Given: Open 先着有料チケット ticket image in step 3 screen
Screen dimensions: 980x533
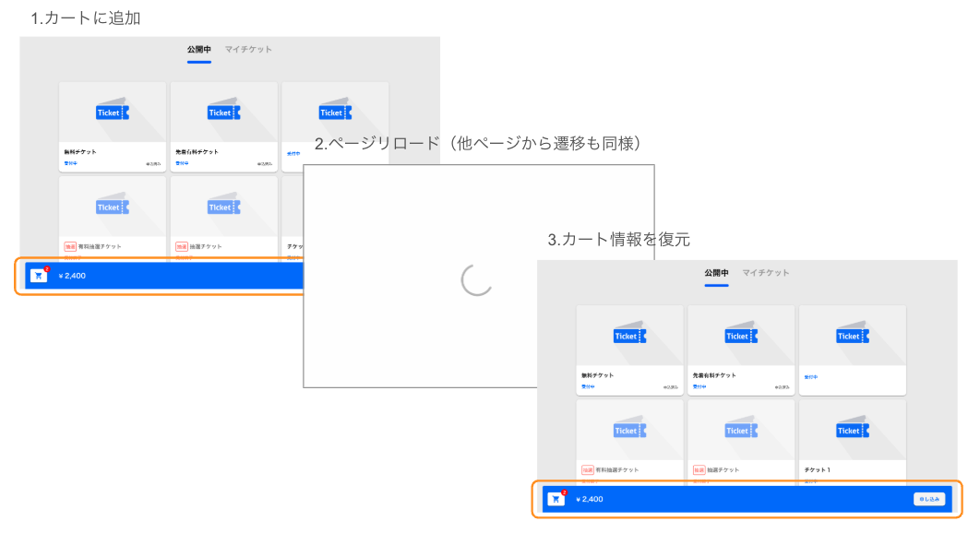Looking at the screenshot, I should [741, 336].
